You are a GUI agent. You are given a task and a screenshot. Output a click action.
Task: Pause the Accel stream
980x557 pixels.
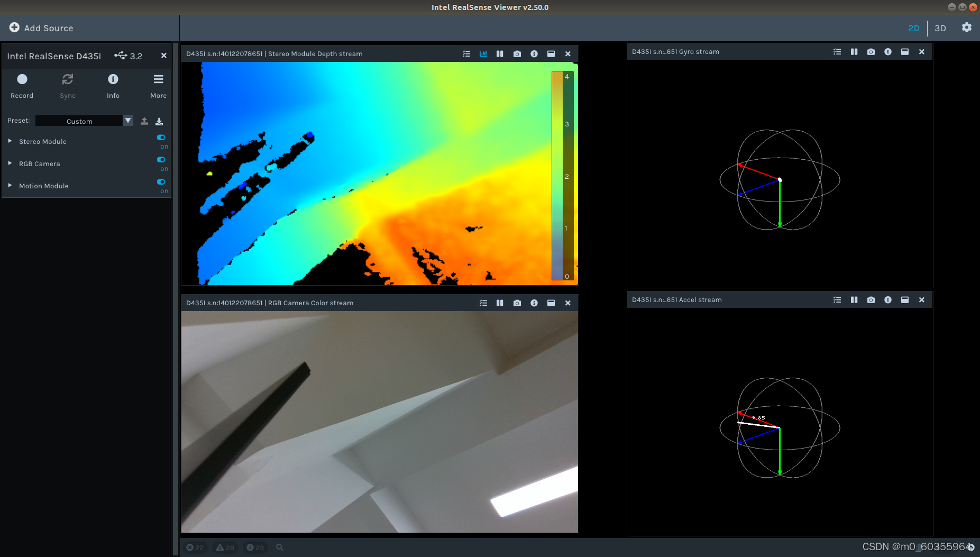(x=854, y=300)
